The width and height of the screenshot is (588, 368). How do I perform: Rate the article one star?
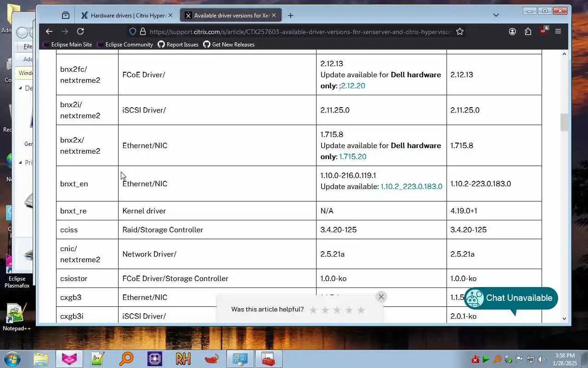click(x=313, y=310)
